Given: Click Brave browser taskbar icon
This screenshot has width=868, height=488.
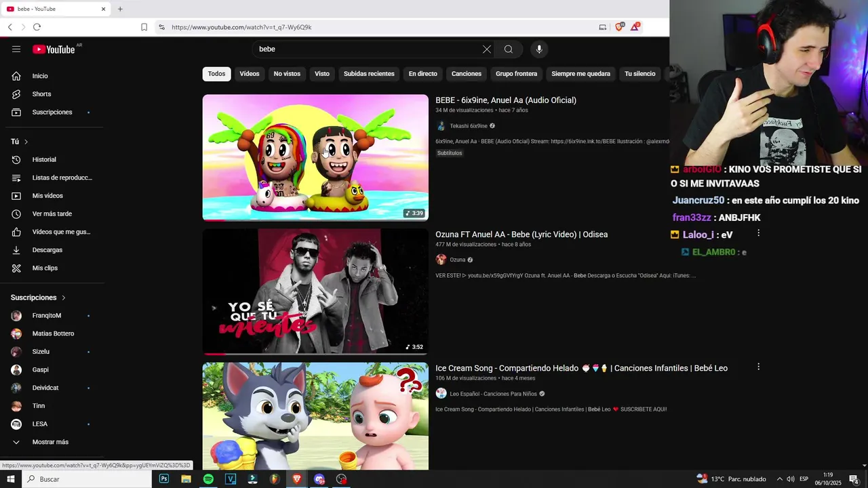Looking at the screenshot, I should [x=297, y=479].
